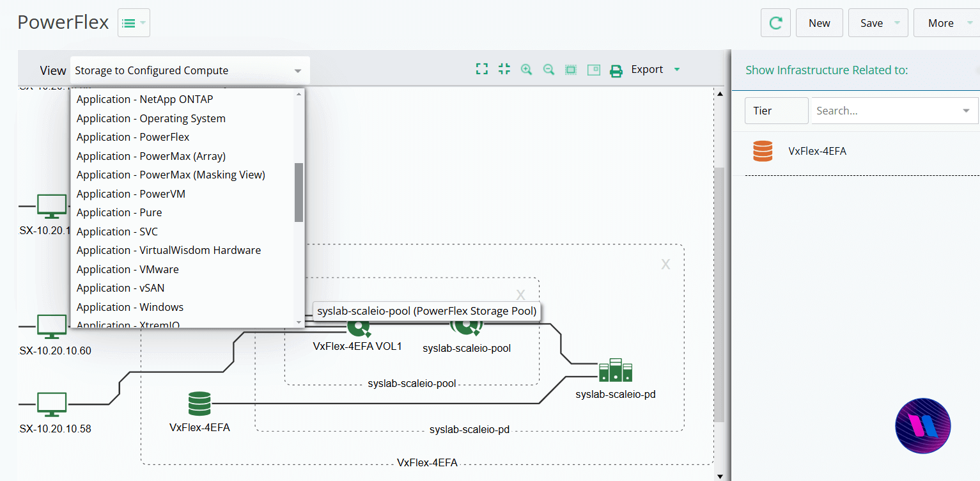The image size is (980, 481).
Task: Click in the Search... input field
Action: click(x=885, y=111)
